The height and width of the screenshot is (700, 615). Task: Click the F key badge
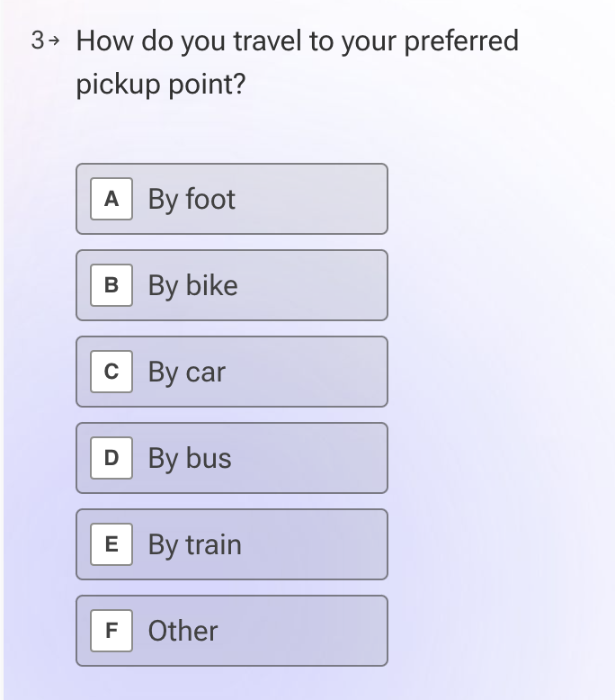(x=111, y=631)
